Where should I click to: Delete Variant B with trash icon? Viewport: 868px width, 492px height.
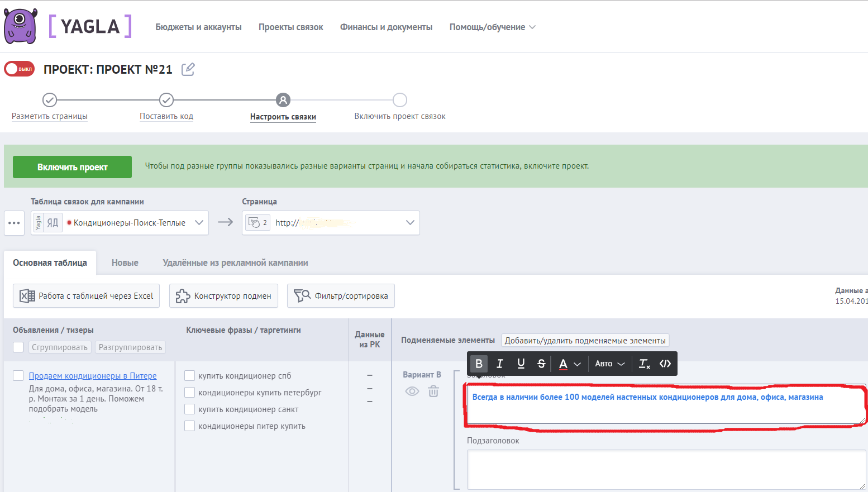433,391
